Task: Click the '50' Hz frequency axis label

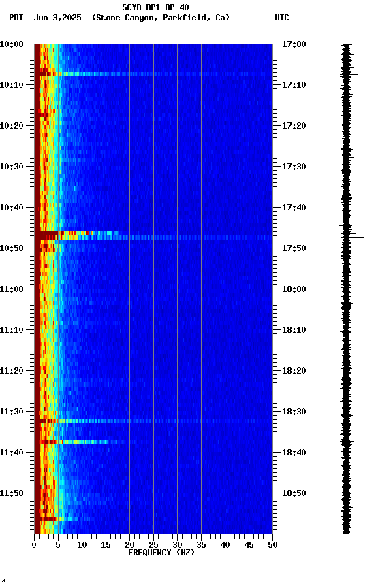Action: pyautogui.click(x=273, y=545)
